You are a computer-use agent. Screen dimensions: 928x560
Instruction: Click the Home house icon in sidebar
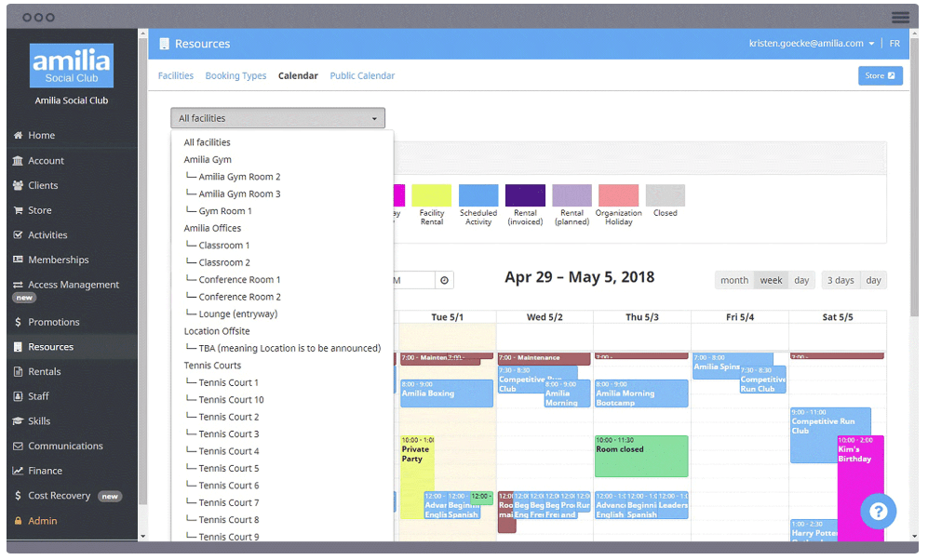click(x=18, y=136)
